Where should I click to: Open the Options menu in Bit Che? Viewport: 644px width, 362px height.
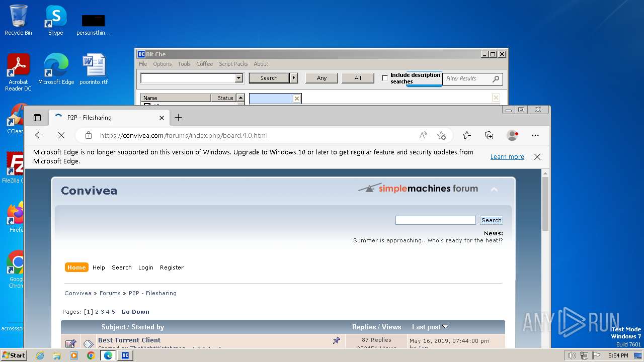(163, 64)
